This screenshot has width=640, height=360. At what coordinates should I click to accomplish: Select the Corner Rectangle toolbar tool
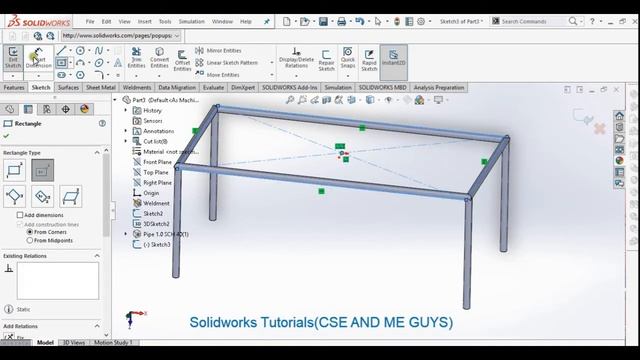(x=61, y=63)
